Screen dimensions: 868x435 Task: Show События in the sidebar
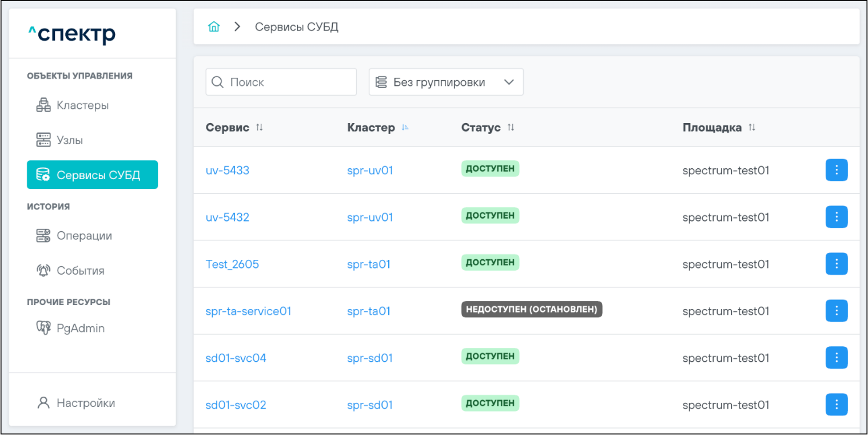pos(80,271)
